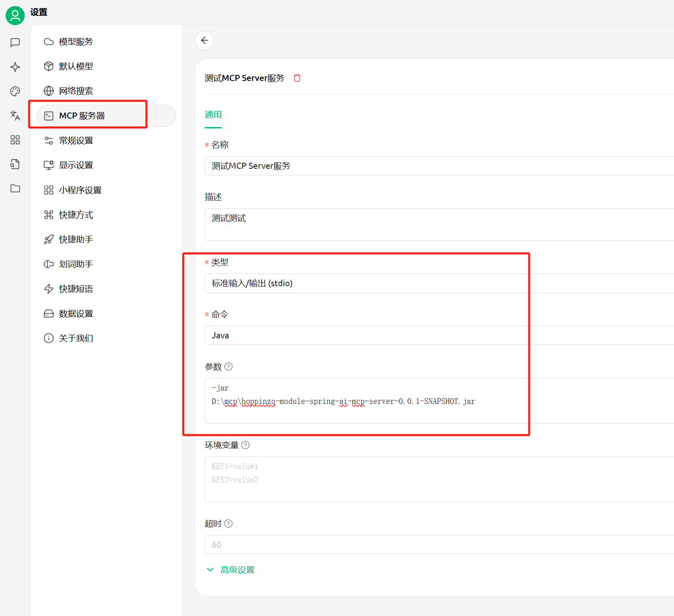Viewport: 674px width, 616px height.
Task: Open the sparkle agents sidebar icon
Action: click(x=15, y=67)
